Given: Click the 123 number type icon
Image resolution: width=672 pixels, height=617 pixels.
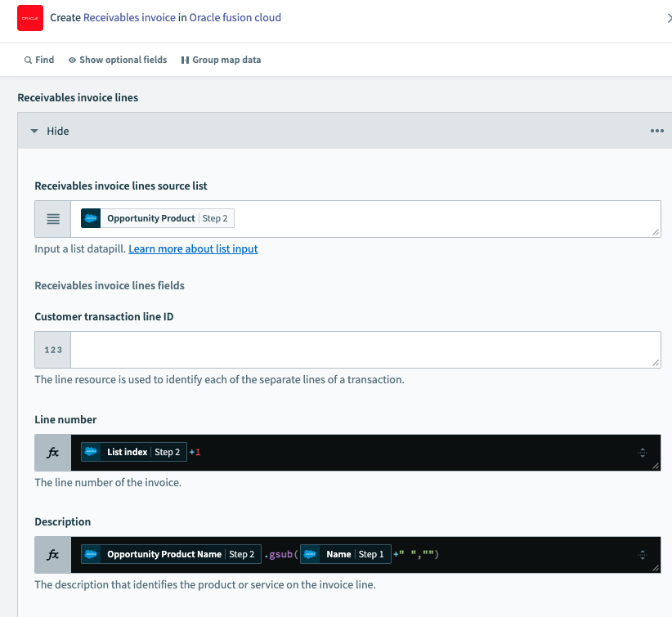Looking at the screenshot, I should [53, 350].
